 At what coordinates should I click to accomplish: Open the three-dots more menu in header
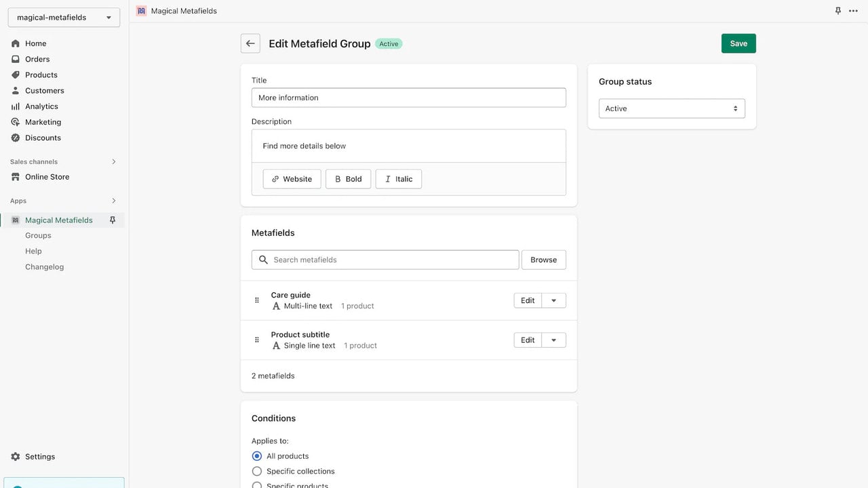pyautogui.click(x=853, y=11)
